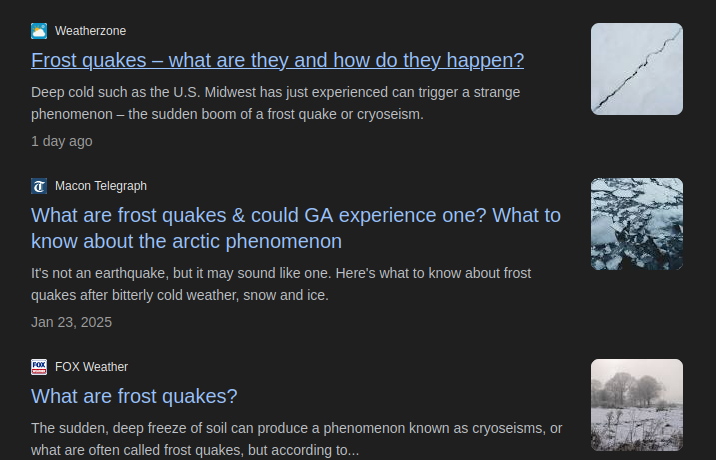Open the "could GA experience one" article headline
This screenshot has width=716, height=460.
click(x=295, y=228)
